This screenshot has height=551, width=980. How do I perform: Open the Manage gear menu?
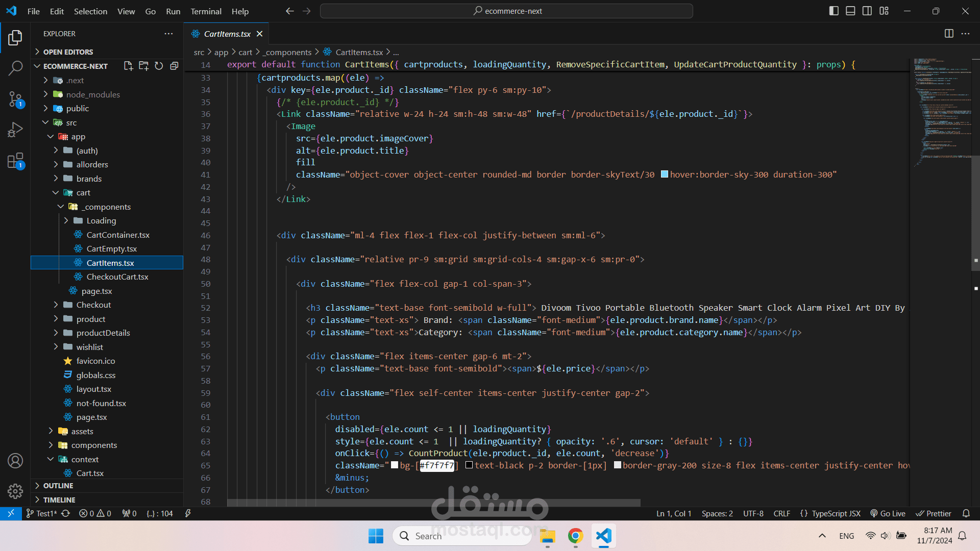(15, 491)
